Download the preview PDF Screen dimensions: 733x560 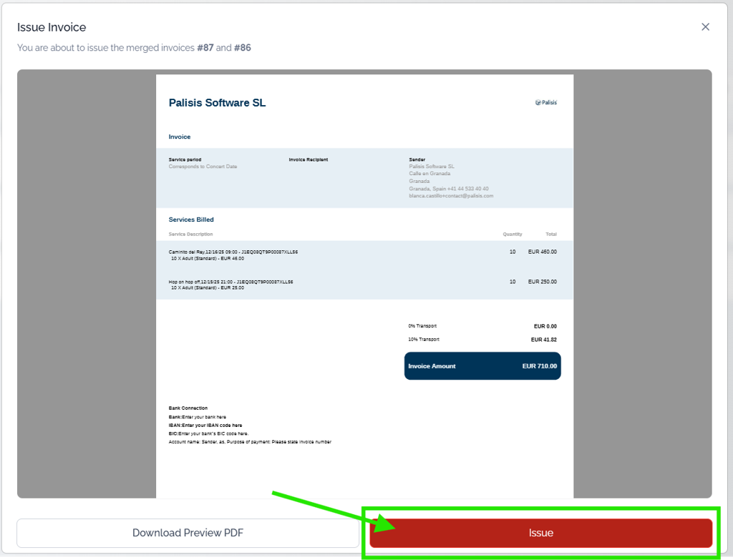188,533
